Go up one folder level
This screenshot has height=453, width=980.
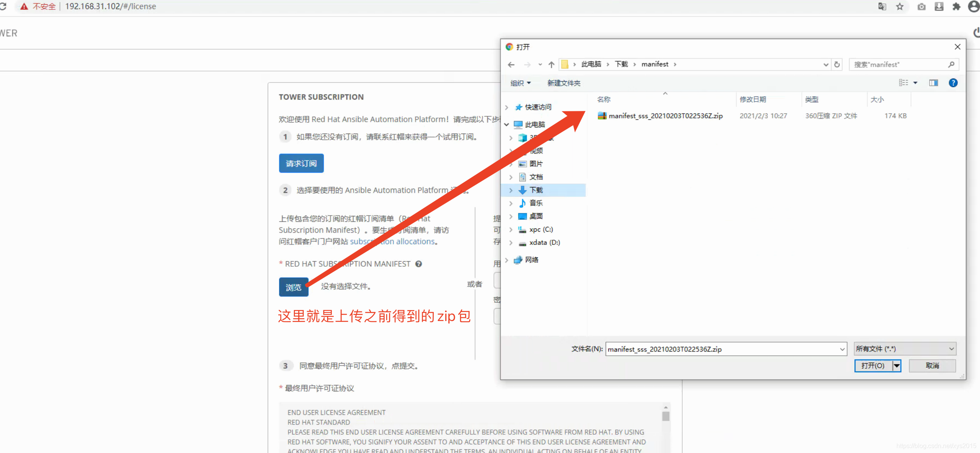click(x=551, y=64)
